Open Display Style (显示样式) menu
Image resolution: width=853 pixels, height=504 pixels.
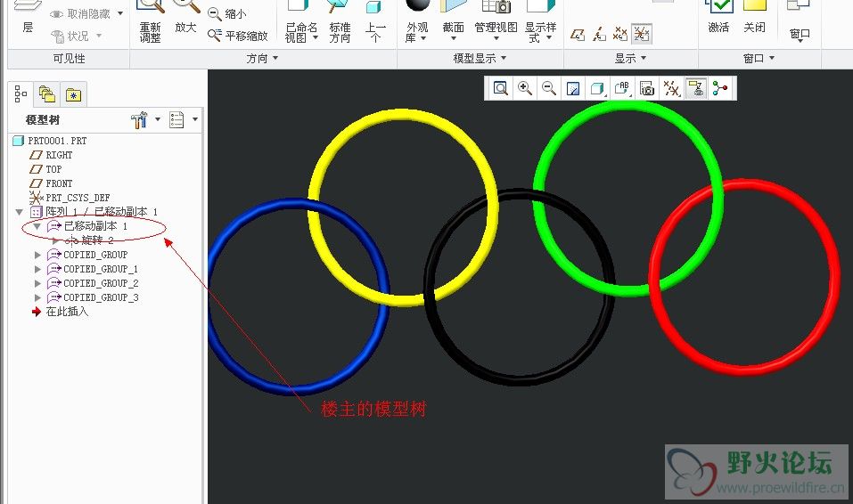pyautogui.click(x=540, y=21)
